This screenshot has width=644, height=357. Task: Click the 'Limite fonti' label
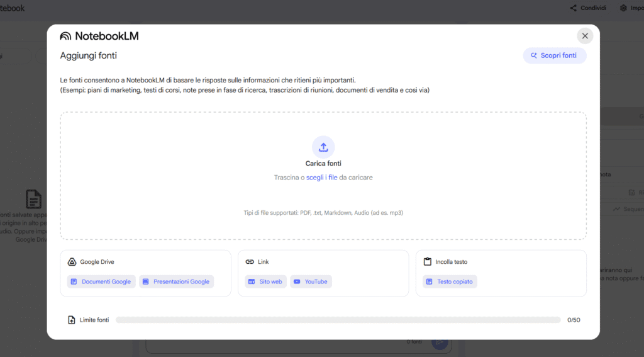click(94, 320)
